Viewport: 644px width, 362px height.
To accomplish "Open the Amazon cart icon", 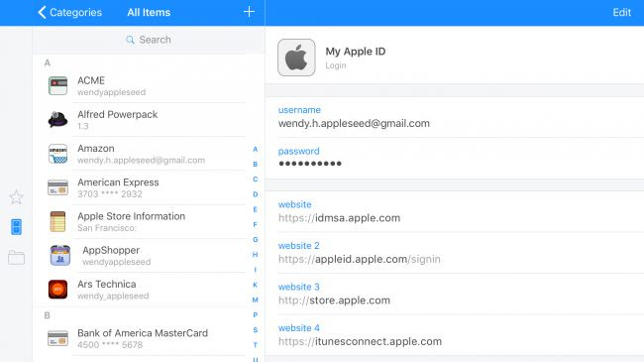I will (57, 154).
